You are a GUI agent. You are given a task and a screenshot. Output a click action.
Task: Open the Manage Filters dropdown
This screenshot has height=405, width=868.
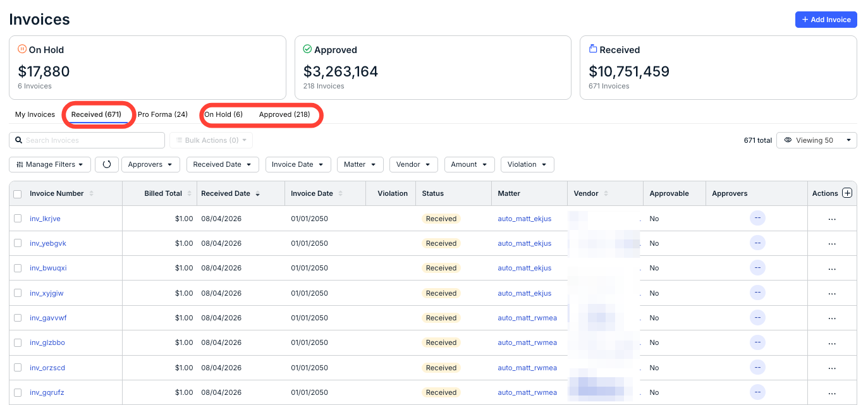[x=50, y=164]
